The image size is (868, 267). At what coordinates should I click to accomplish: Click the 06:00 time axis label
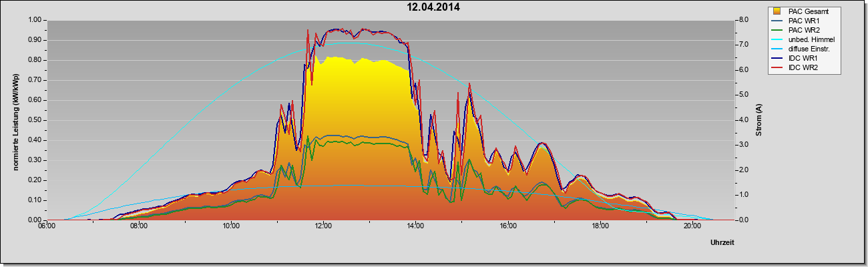pos(47,226)
